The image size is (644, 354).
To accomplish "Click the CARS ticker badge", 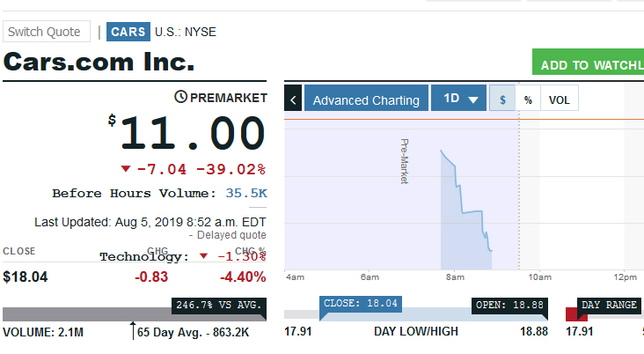I will pyautogui.click(x=128, y=32).
